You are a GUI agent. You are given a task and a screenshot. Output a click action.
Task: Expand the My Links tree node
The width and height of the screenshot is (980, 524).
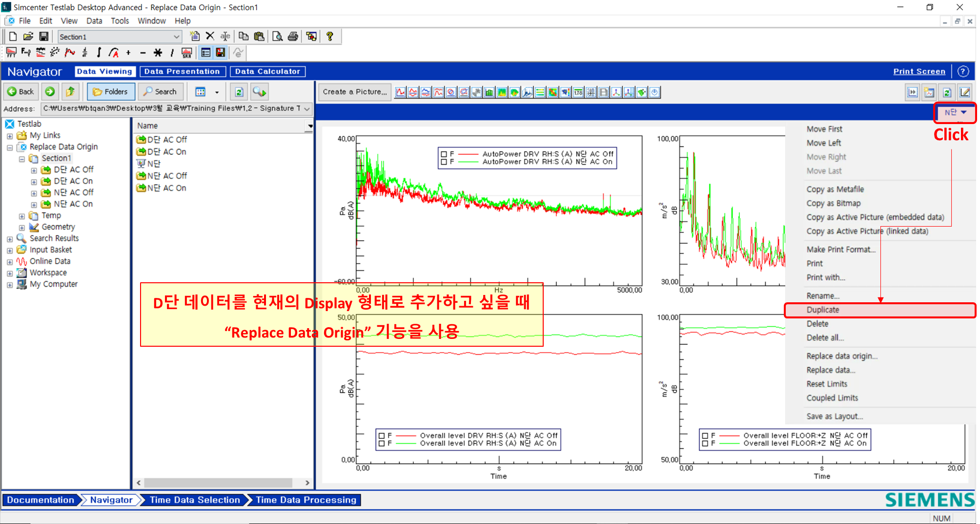tap(10, 136)
